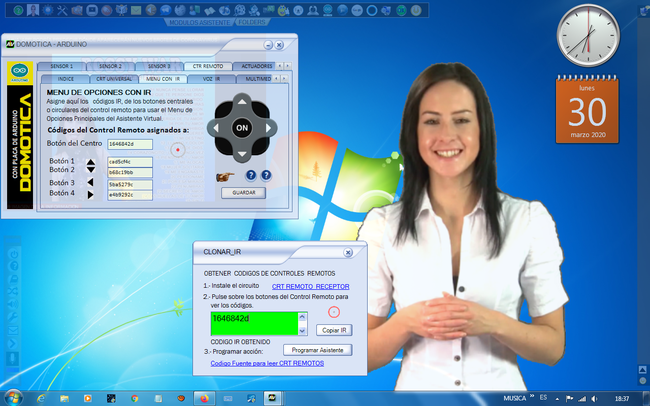Click the GUARDAR button
Image resolution: width=650 pixels, height=406 pixels.
(x=243, y=193)
